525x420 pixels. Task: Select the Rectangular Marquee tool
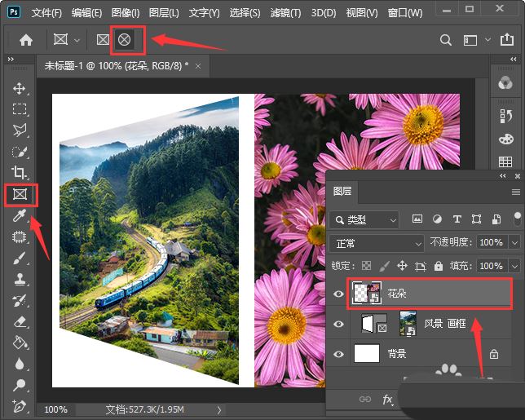19,109
